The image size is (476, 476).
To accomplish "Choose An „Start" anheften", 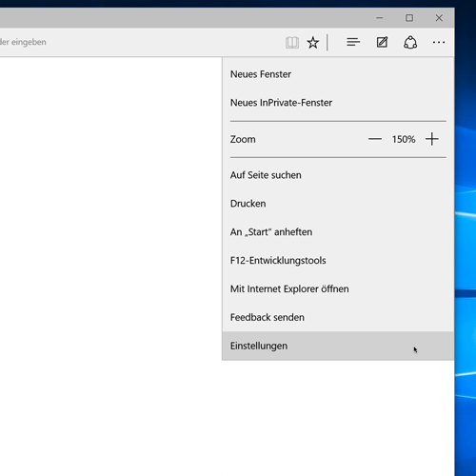I will tap(338, 232).
